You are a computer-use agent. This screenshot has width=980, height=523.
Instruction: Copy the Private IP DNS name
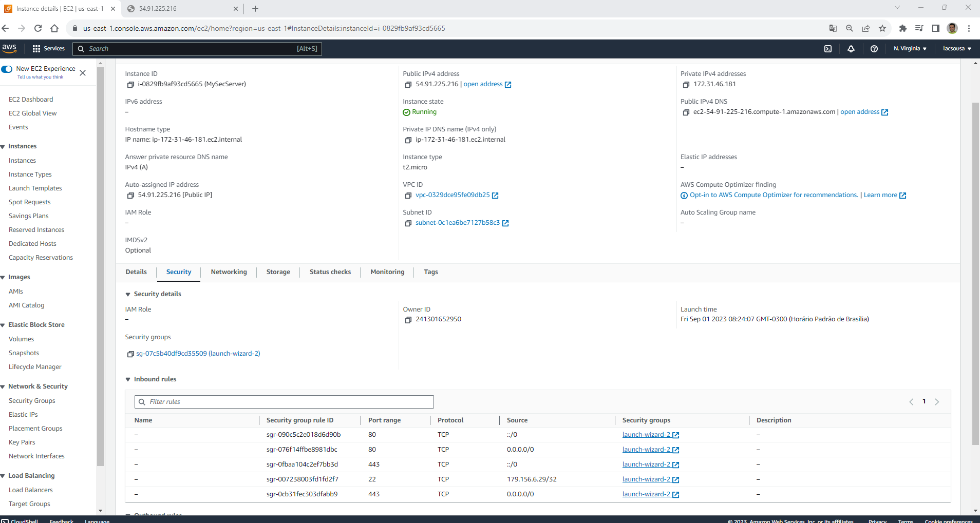pos(408,140)
